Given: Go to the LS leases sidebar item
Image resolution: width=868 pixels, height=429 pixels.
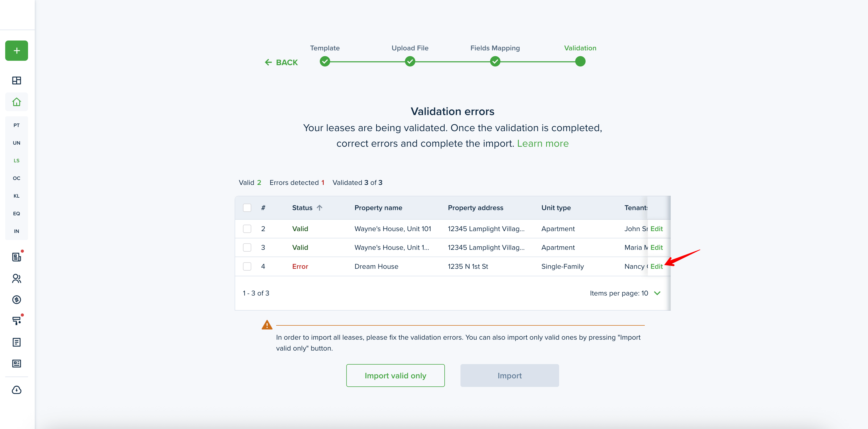Looking at the screenshot, I should [17, 160].
